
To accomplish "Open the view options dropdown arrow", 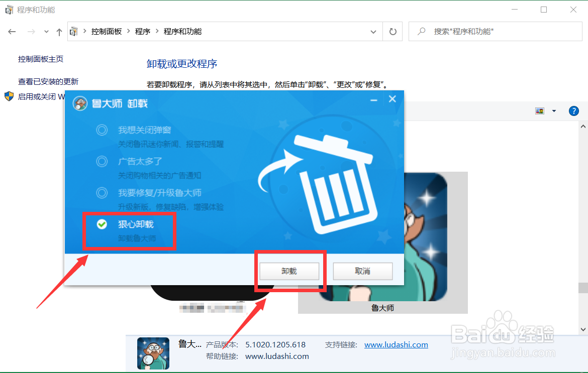I will click(x=554, y=111).
